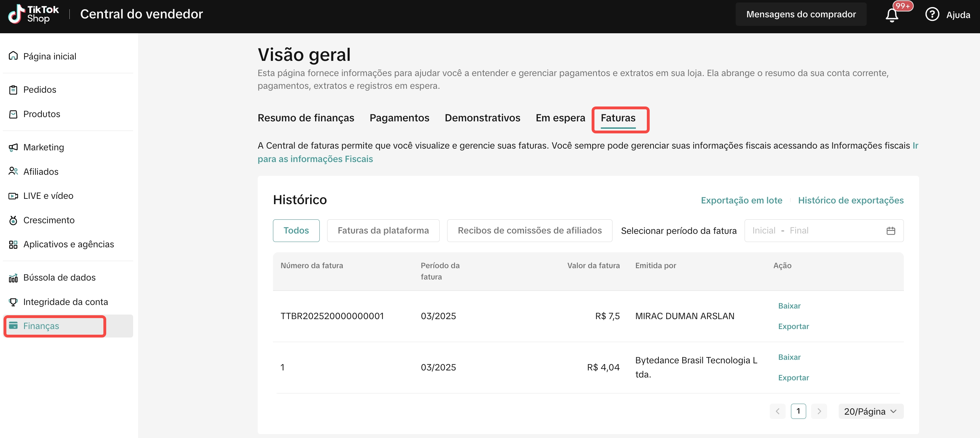Click the help question mark icon
The width and height of the screenshot is (980, 438).
(932, 15)
